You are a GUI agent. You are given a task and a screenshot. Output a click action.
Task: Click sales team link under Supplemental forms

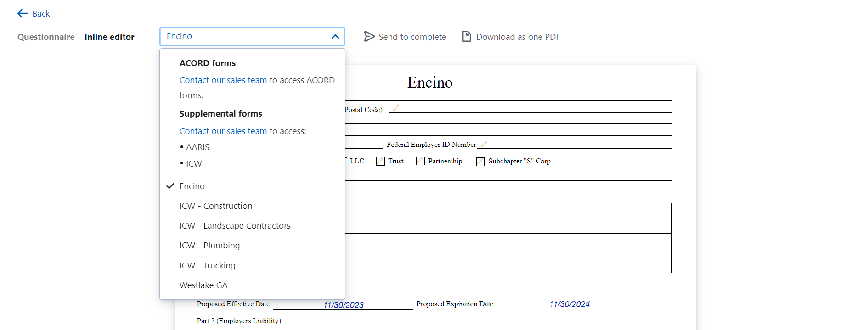click(x=223, y=131)
